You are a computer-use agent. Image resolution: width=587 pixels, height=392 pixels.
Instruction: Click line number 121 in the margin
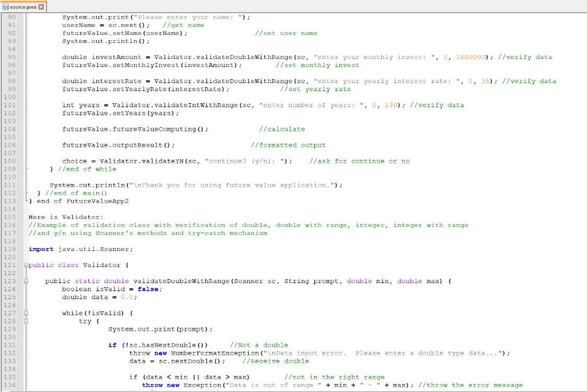(10, 265)
